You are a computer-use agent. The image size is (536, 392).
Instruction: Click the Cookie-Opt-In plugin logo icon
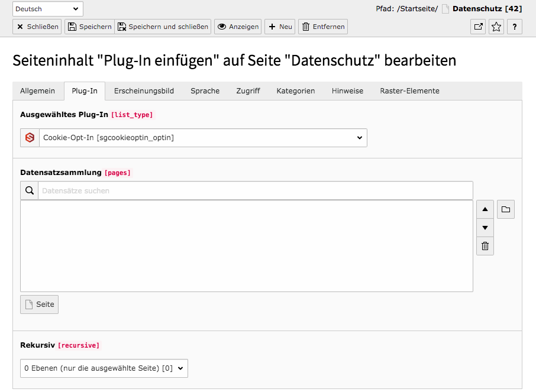[x=30, y=138]
